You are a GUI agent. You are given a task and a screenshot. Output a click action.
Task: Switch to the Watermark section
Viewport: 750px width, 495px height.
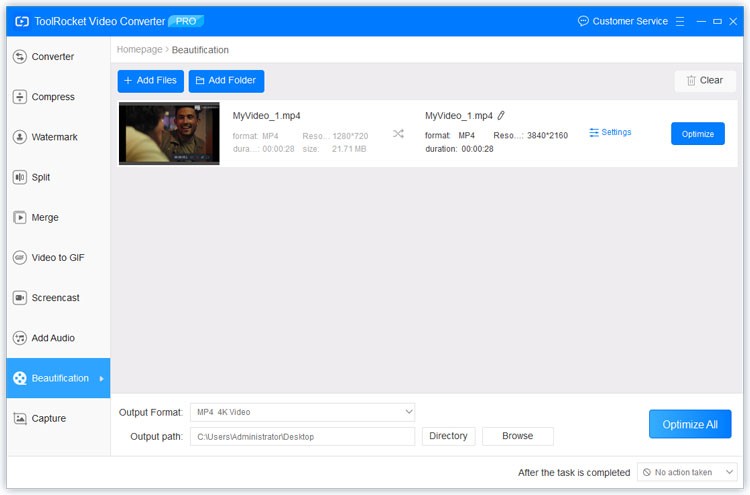pyautogui.click(x=58, y=137)
